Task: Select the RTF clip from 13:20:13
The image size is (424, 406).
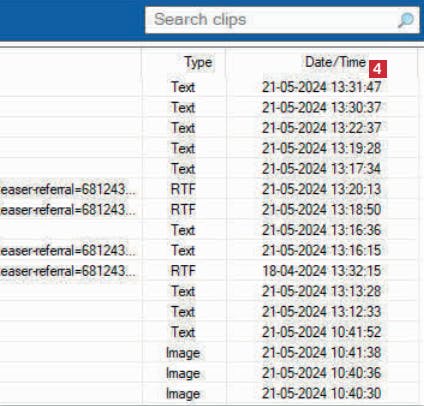Action: coord(209,189)
